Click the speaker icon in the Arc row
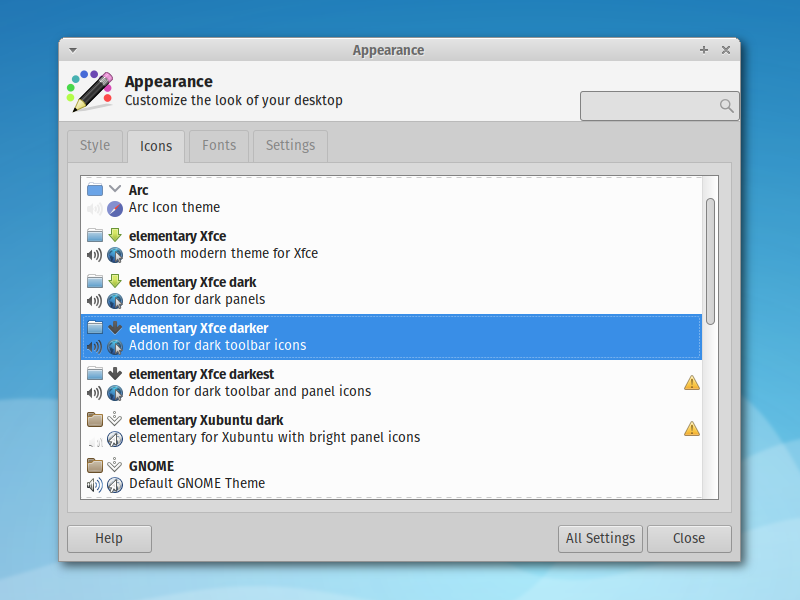Screen dimensions: 800x600 click(93, 209)
